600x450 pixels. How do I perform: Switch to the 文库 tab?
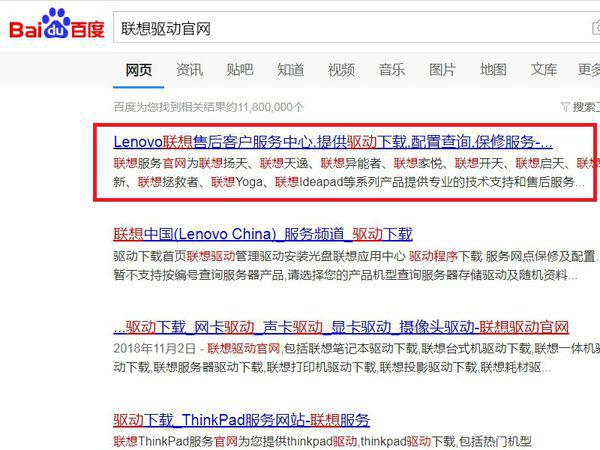point(544,70)
